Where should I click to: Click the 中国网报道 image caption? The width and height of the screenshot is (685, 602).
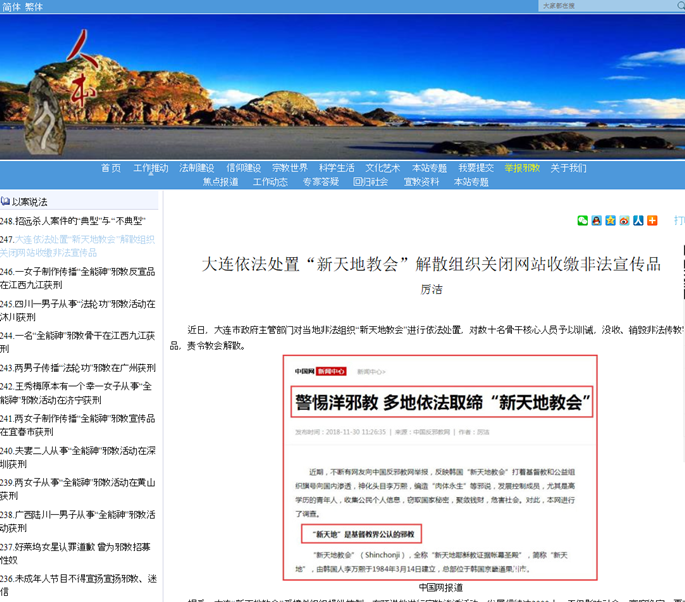click(x=440, y=588)
